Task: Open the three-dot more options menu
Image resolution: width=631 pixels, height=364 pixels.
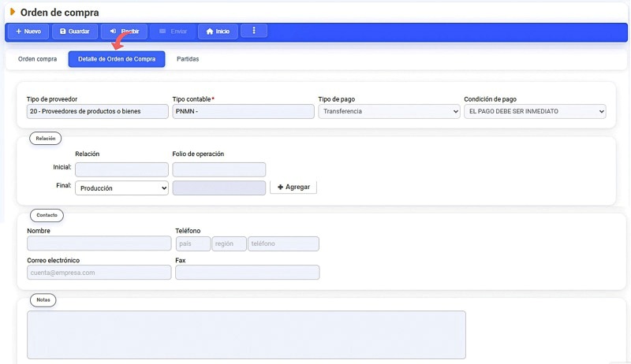Action: tap(253, 32)
